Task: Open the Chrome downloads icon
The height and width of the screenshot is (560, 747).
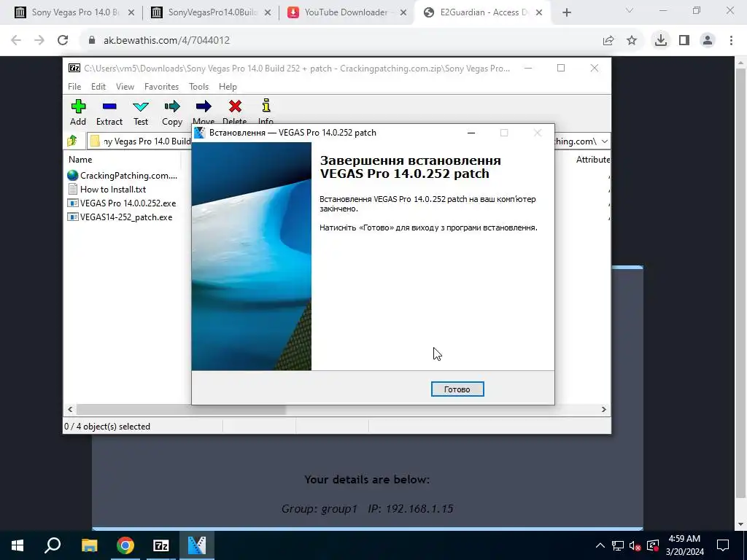Action: (660, 41)
